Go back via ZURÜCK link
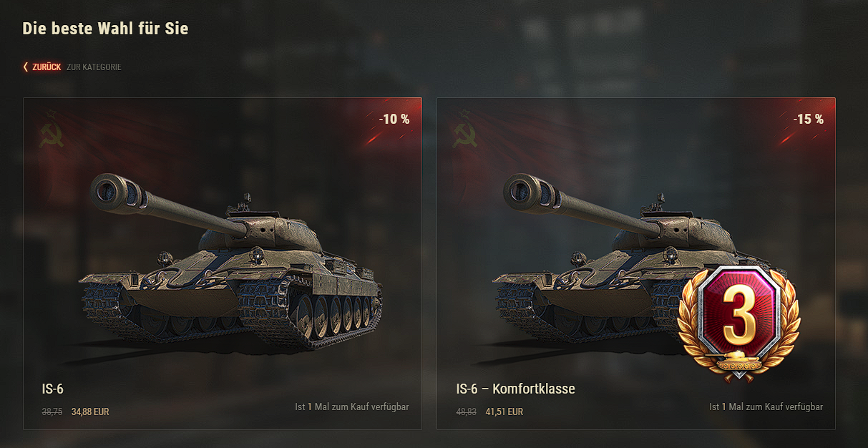Screen dimensions: 868x448 [x=47, y=67]
